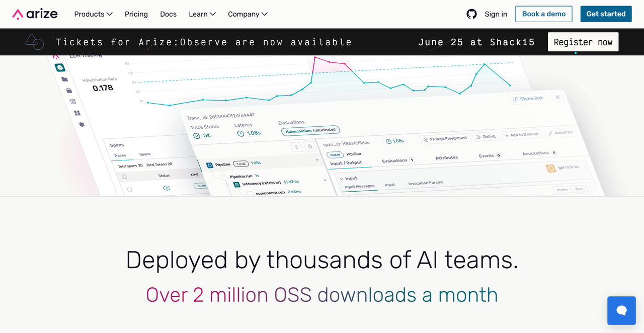Open the Attributes tab
This screenshot has width=644, height=333.
[447, 157]
